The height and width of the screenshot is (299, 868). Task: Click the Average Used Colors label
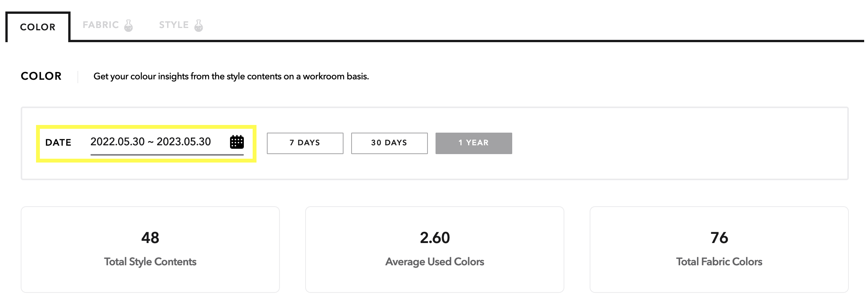click(435, 262)
